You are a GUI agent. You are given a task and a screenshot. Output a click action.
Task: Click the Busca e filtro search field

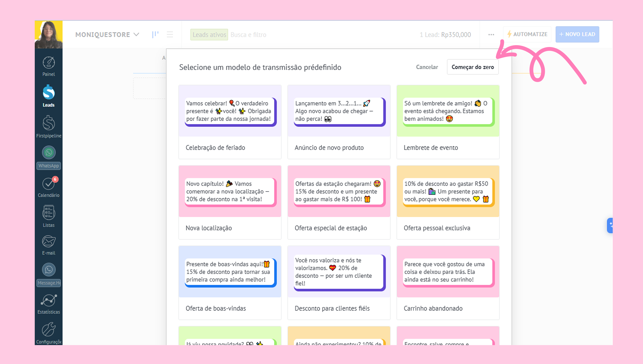pos(248,35)
